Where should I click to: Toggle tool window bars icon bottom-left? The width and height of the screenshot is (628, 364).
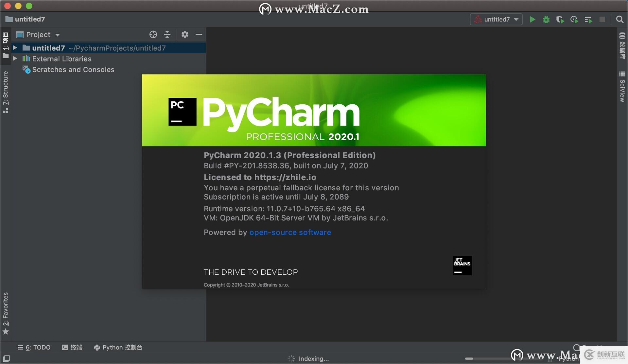pos(7,358)
